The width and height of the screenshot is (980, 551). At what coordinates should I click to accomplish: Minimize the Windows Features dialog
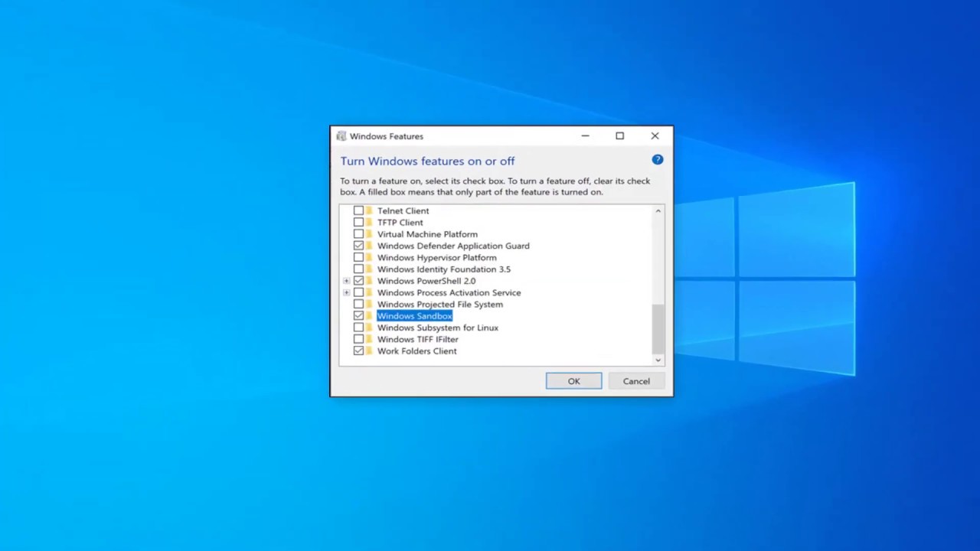click(585, 136)
